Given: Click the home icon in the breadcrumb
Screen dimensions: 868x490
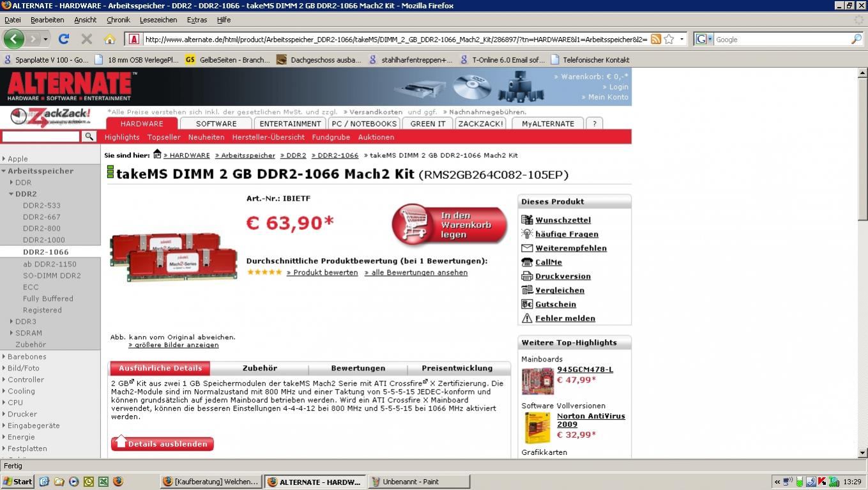Looking at the screenshot, I should click(x=157, y=155).
